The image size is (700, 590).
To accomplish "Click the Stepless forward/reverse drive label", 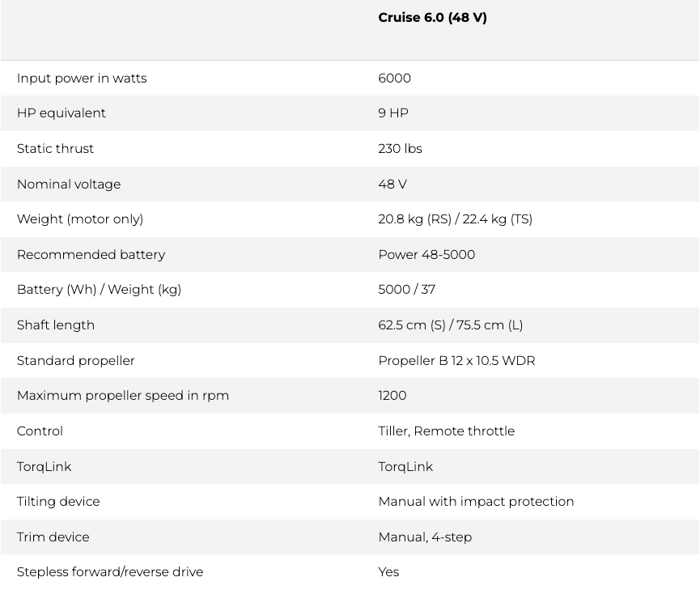I will (110, 572).
